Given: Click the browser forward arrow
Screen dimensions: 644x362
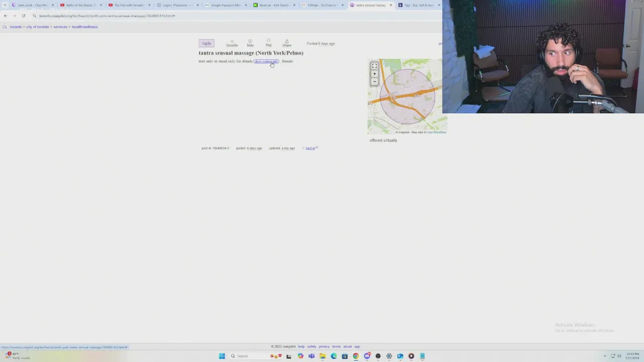Looking at the screenshot, I should point(14,16).
